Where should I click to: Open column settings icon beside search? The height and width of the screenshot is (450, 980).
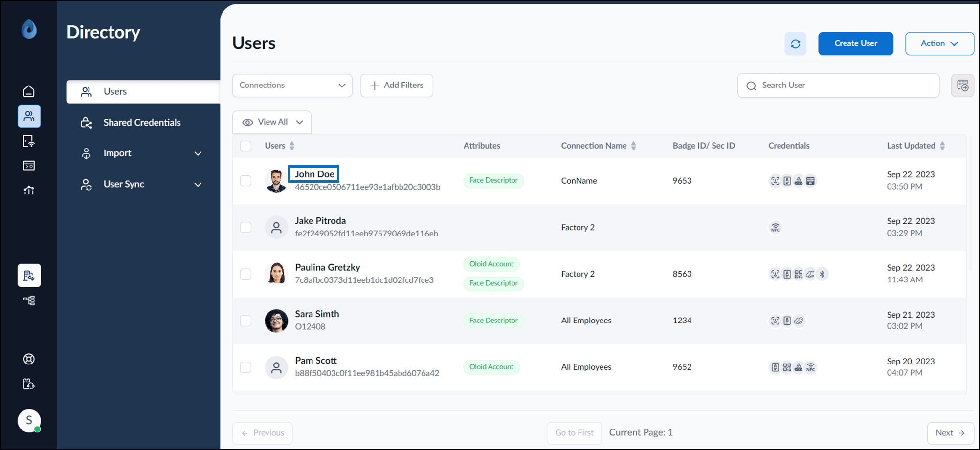tap(962, 86)
